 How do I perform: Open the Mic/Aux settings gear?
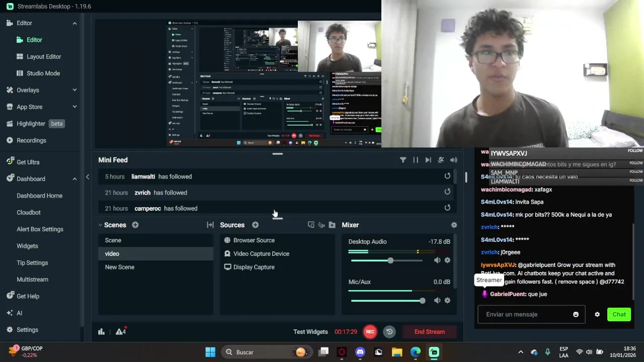point(447,300)
